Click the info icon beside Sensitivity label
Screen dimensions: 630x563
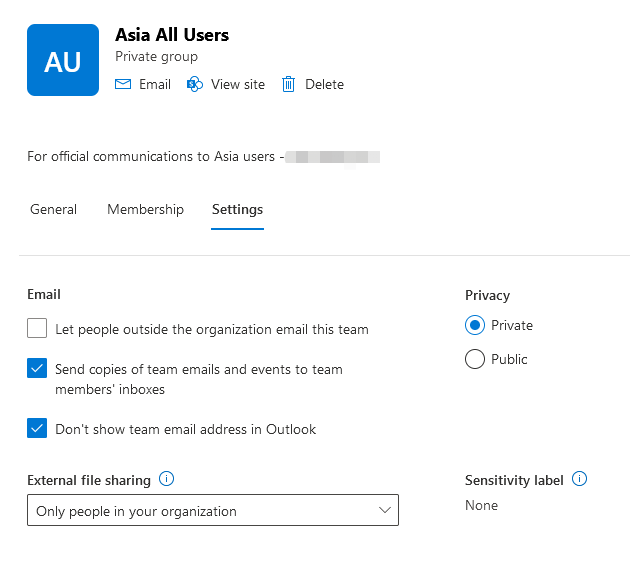point(579,479)
